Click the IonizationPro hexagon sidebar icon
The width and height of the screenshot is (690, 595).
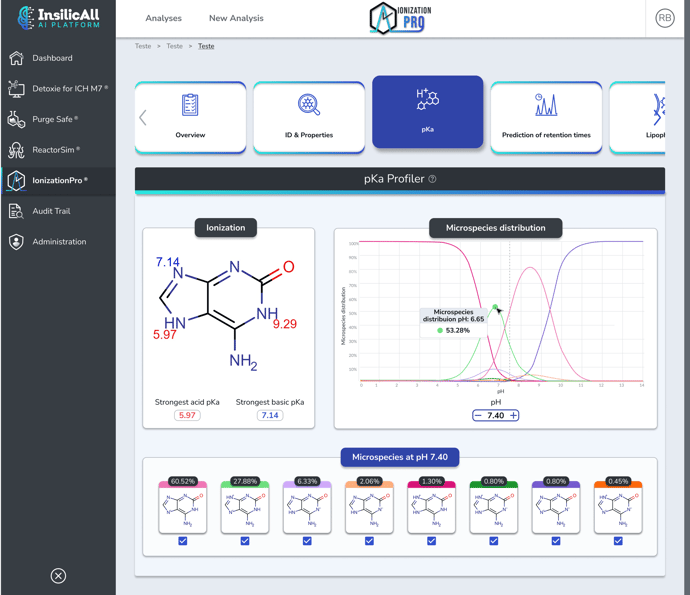pyautogui.click(x=16, y=180)
